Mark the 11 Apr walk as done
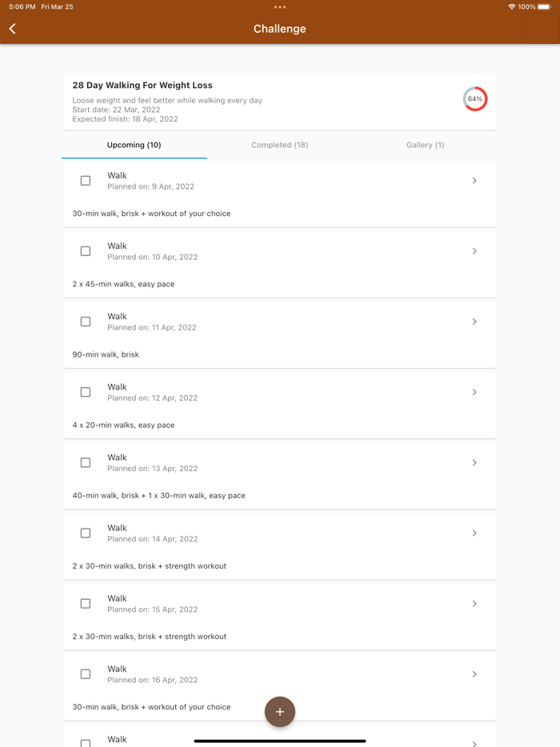Viewport: 560px width, 747px height. click(x=86, y=322)
